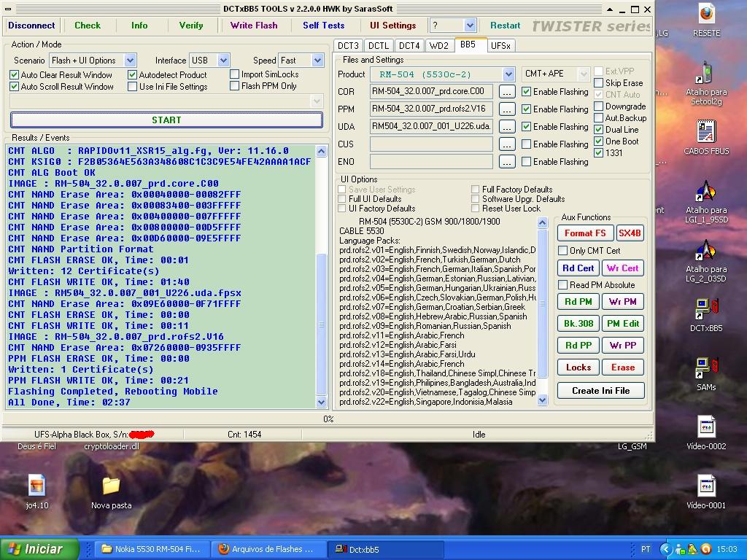Toggle the Dual Line checkbox
The image size is (747, 560).
point(599,130)
